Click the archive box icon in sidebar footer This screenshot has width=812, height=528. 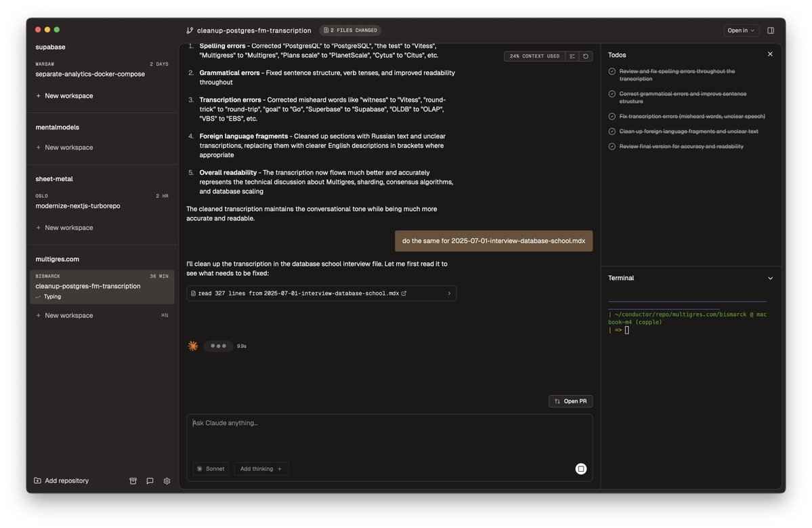coord(133,481)
